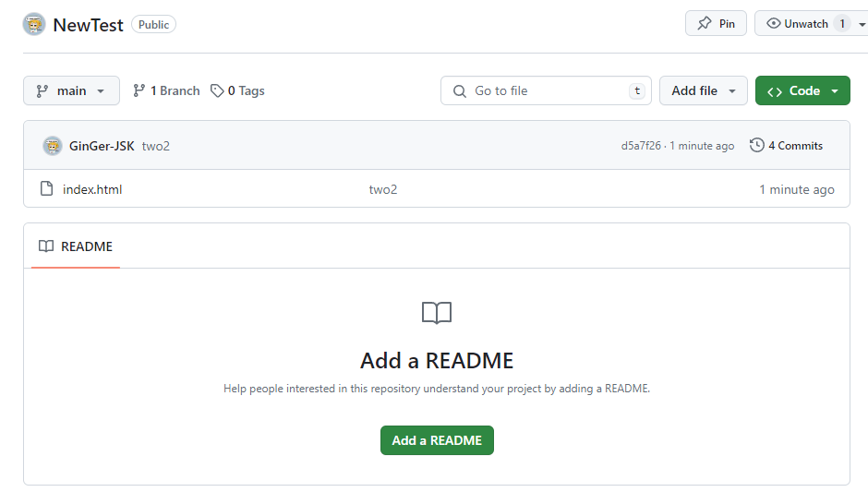Viewport: 868px width, 504px height.
Task: Click the GinGer-JSK commit author avatar
Action: 53,146
